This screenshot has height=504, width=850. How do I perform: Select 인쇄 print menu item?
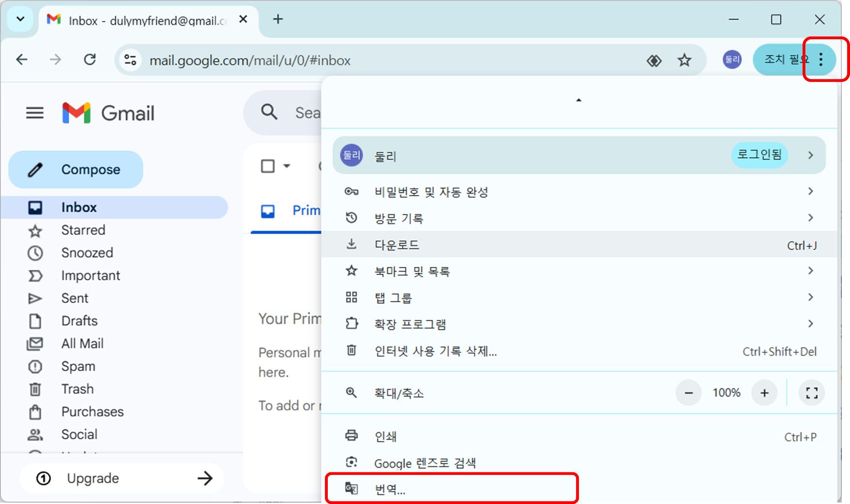579,437
